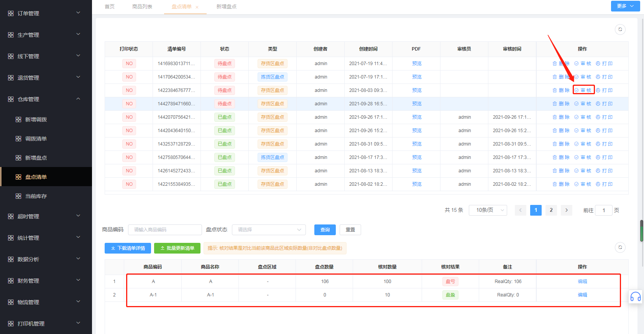Delete list 1442043640150 row

point(561,131)
